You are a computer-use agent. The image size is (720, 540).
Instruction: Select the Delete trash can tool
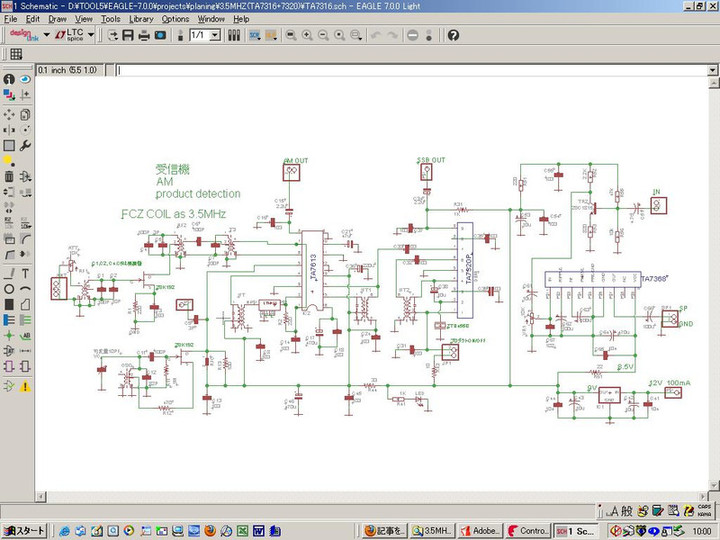[x=9, y=177]
